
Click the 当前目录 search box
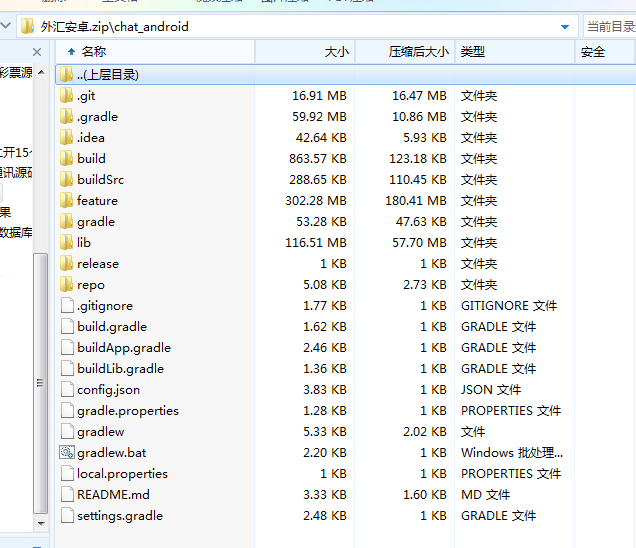pyautogui.click(x=610, y=27)
